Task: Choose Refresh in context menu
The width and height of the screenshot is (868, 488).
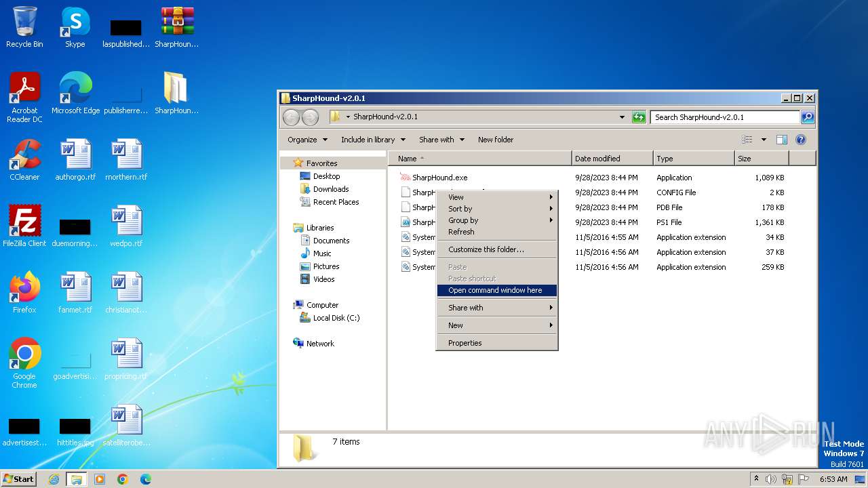Action: coord(496,232)
